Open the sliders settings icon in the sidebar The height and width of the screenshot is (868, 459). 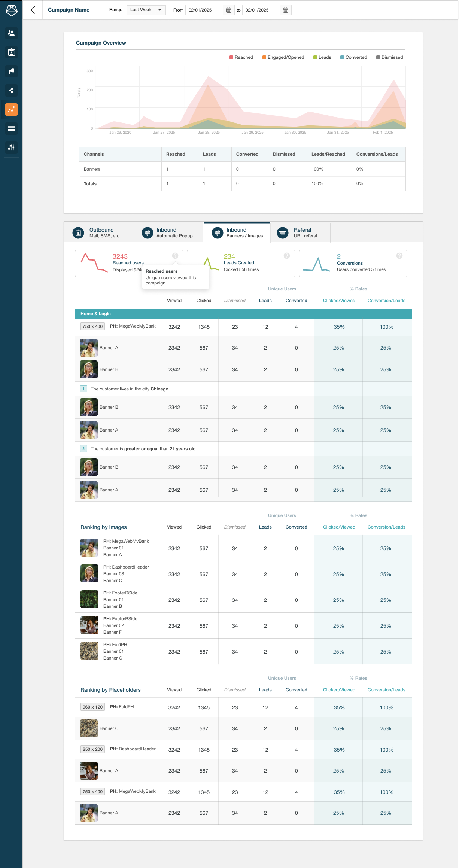(12, 147)
